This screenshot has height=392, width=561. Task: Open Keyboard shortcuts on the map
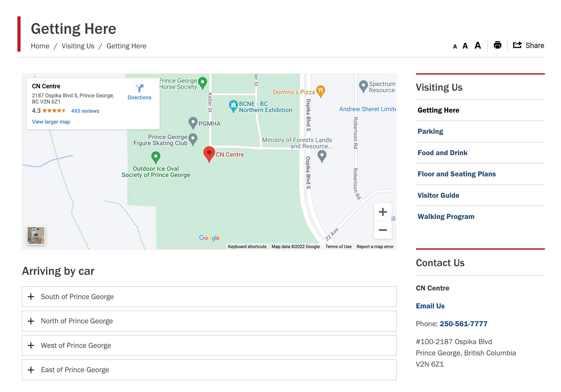pyautogui.click(x=247, y=247)
